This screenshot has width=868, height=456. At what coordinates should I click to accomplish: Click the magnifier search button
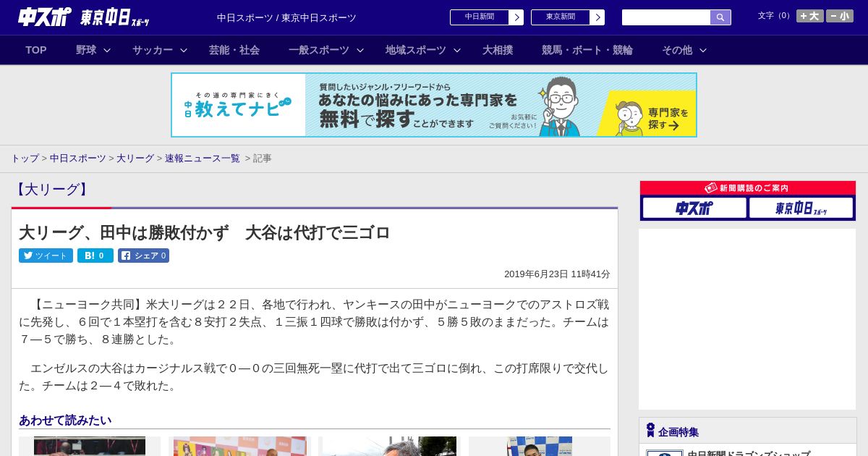(x=720, y=17)
